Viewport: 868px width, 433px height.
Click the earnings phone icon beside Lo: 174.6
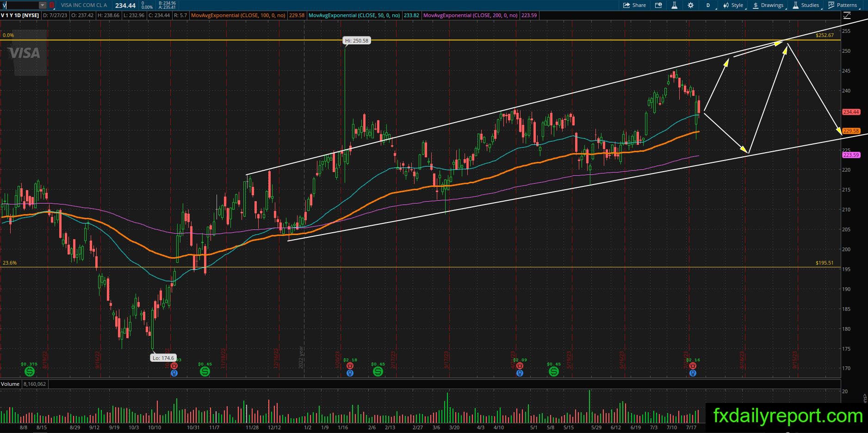174,365
